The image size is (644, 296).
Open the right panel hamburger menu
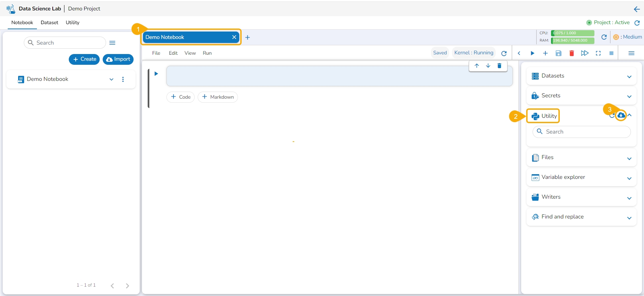(631, 53)
